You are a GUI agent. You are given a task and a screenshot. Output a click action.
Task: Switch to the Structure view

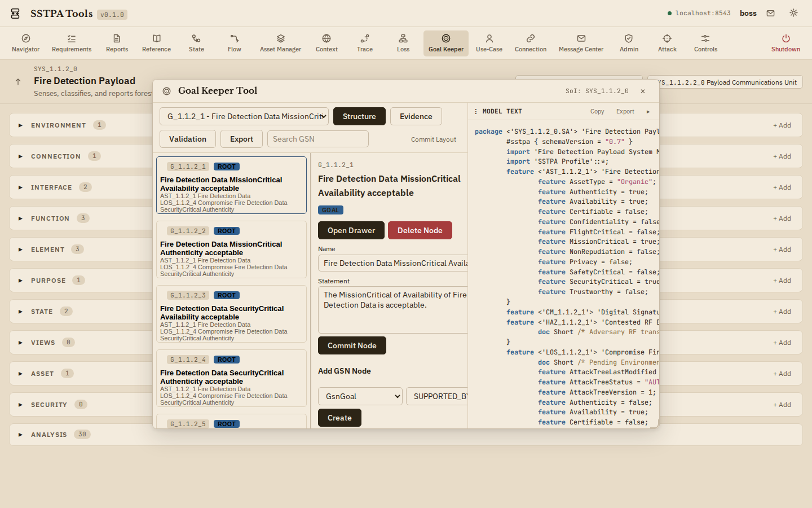[x=359, y=116]
